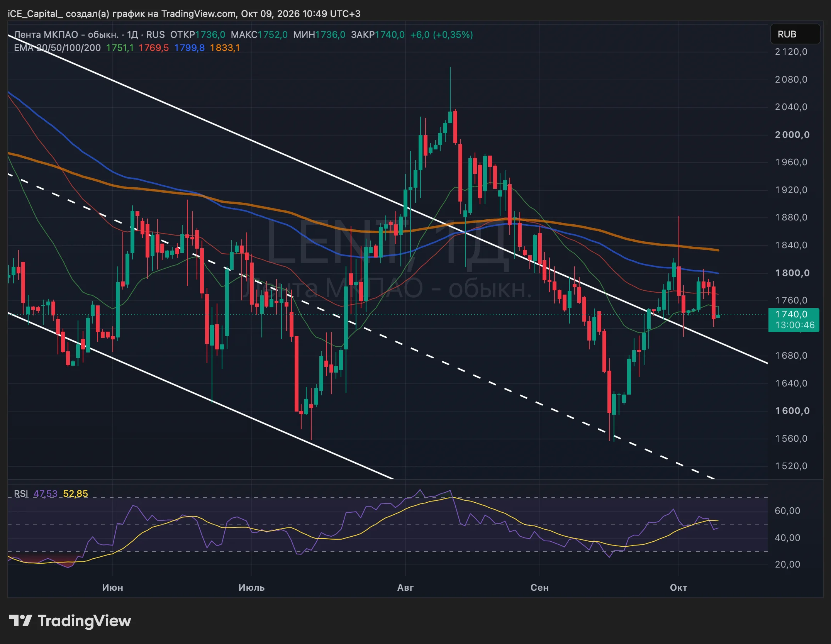
Task: Click the ОТКР value 1736,0
Action: pyautogui.click(x=210, y=35)
